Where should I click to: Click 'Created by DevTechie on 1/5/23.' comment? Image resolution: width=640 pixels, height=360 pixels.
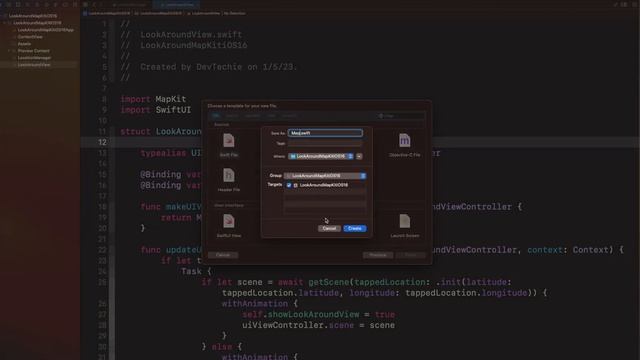219,67
